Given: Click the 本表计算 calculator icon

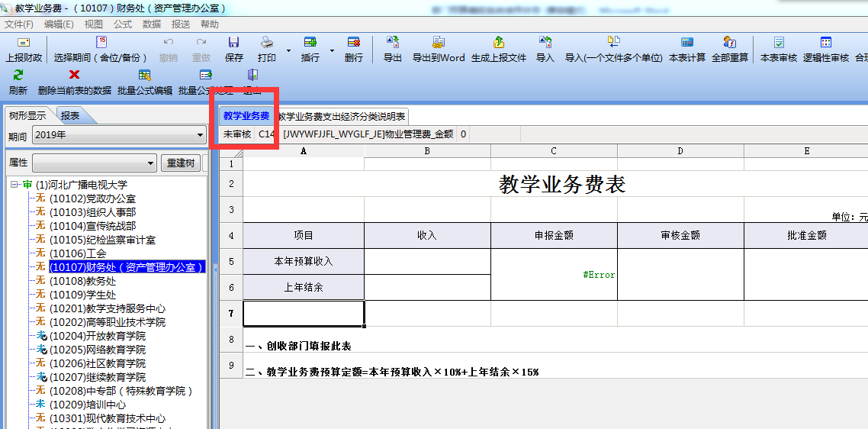Looking at the screenshot, I should (687, 43).
